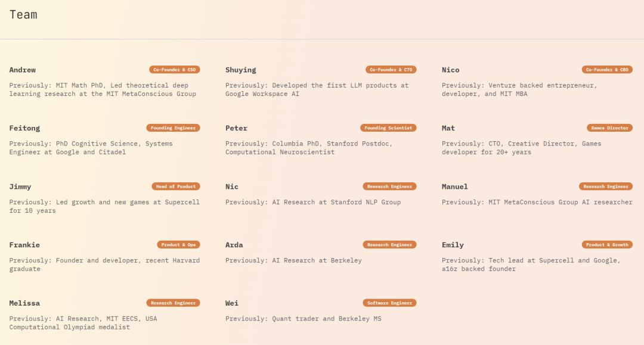
Task: Select the Product & Growth badge
Action: tap(607, 245)
